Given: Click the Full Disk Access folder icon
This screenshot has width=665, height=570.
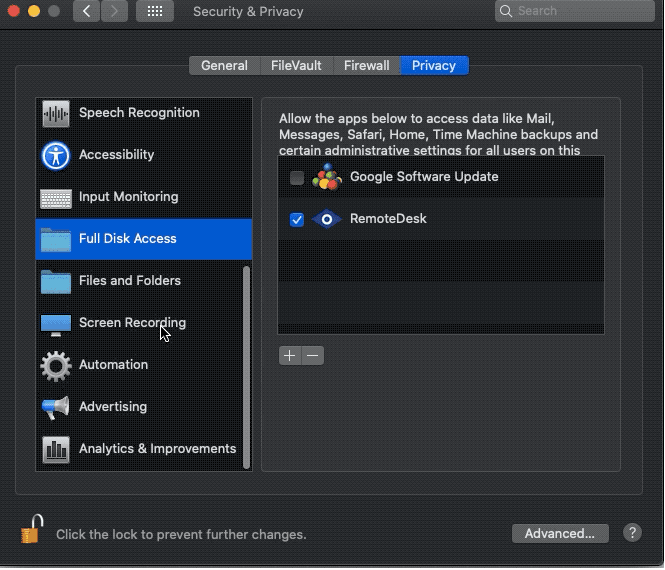Looking at the screenshot, I should point(56,240).
